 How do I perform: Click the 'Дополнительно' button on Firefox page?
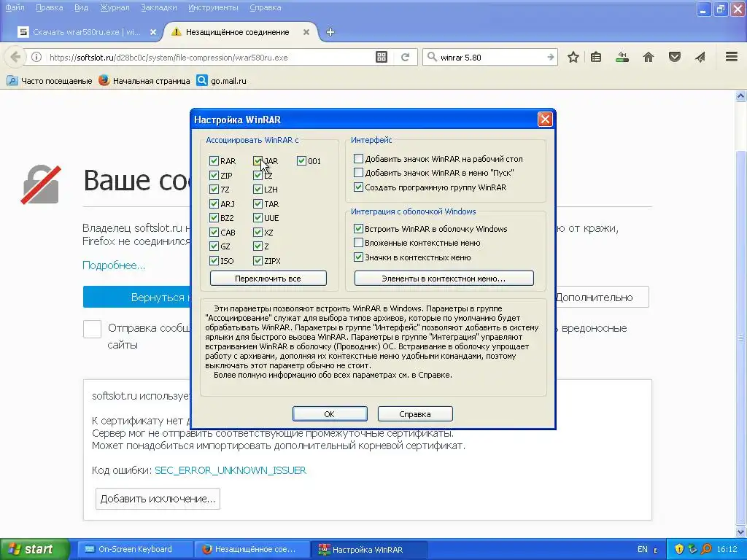coord(602,297)
